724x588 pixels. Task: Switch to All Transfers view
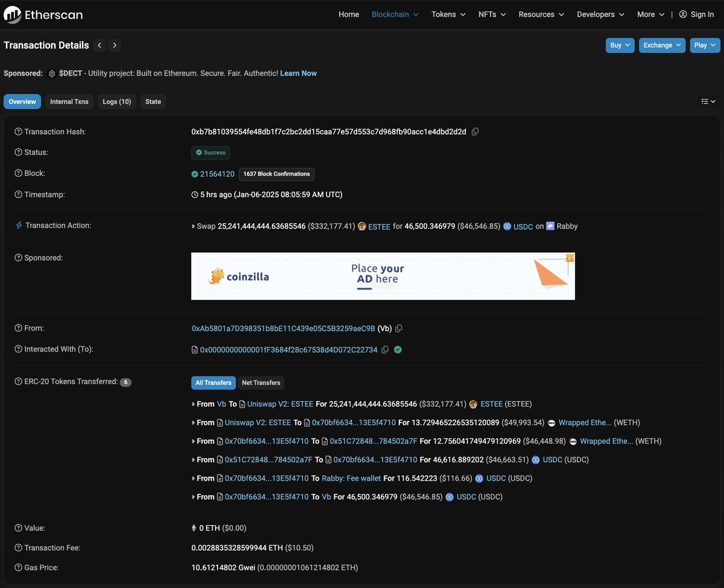click(213, 382)
